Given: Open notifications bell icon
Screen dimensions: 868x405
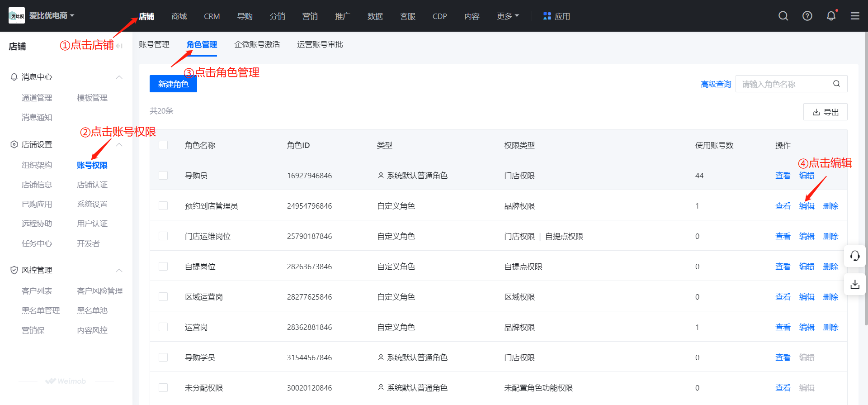Looking at the screenshot, I should (831, 16).
